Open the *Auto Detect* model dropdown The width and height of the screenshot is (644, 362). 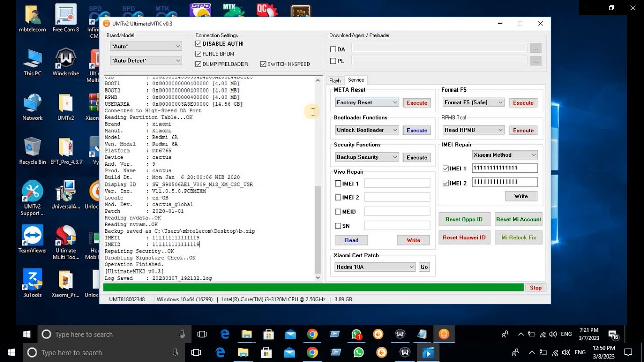pos(146,60)
